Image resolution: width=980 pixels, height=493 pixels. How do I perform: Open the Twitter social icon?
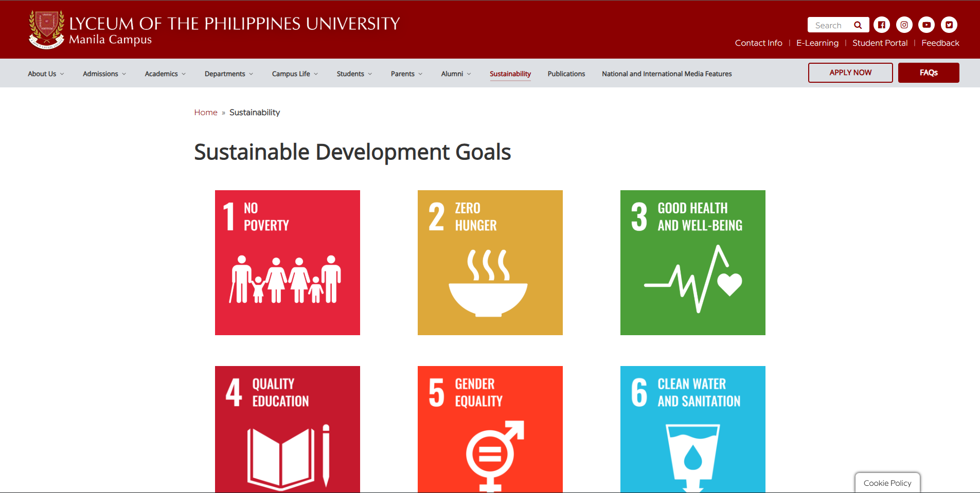(949, 25)
